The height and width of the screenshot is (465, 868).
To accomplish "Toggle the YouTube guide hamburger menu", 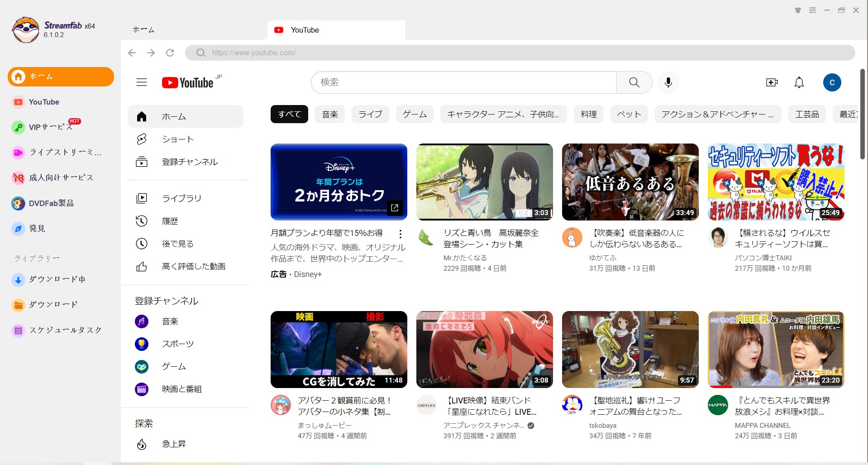I will pos(142,82).
